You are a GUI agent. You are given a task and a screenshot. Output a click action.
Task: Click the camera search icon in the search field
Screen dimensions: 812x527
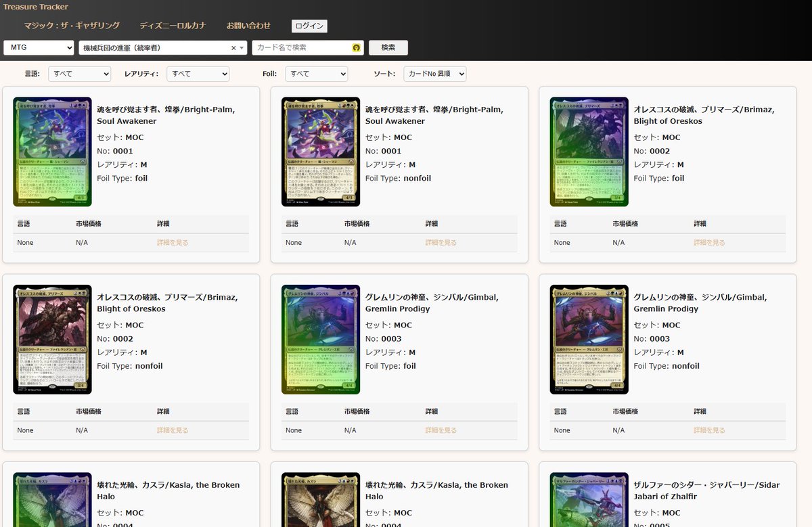(357, 47)
